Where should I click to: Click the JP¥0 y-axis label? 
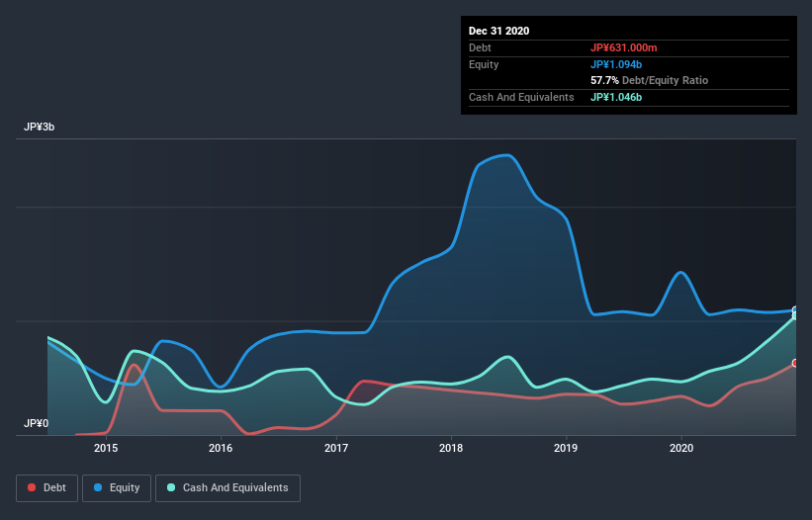click(36, 423)
